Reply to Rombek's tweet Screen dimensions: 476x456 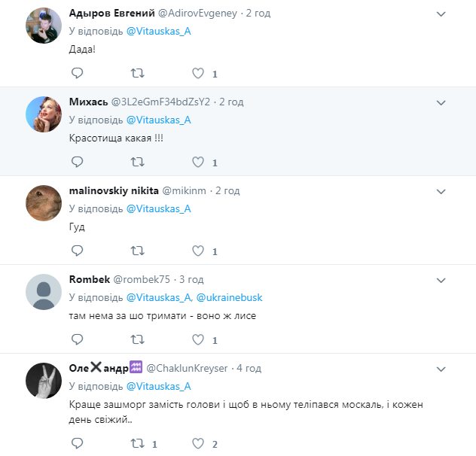point(77,339)
